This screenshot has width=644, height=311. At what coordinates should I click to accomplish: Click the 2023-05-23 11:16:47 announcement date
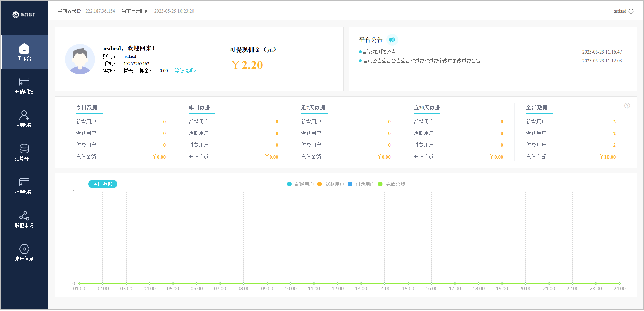tap(602, 52)
